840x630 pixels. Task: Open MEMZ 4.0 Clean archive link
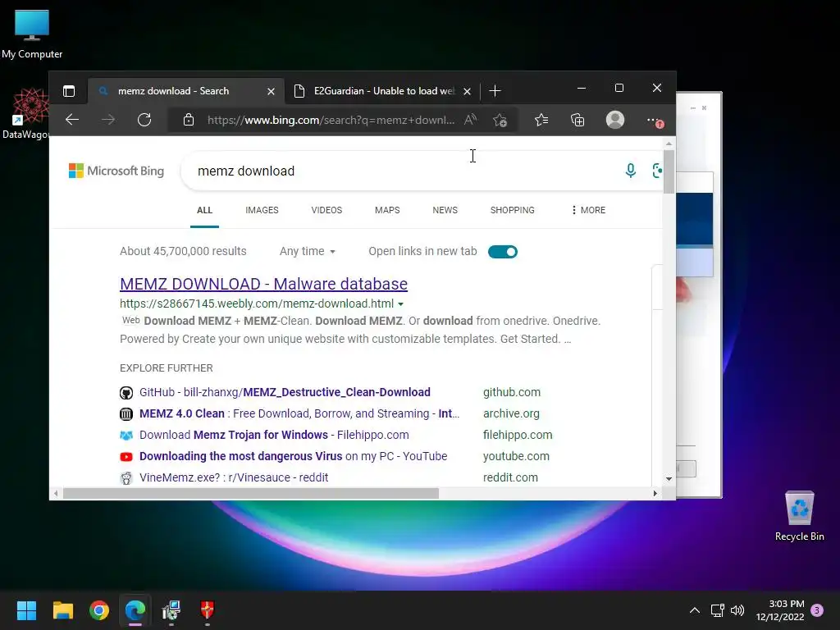299,413
